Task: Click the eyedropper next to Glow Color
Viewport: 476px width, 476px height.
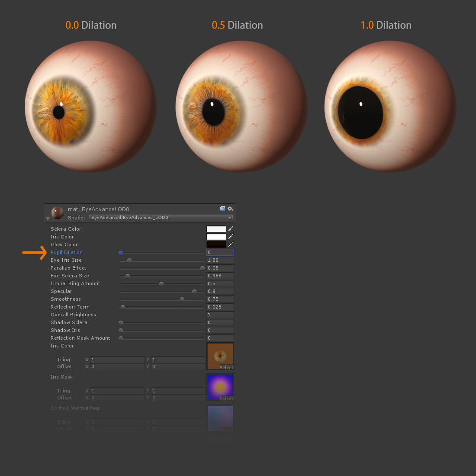Action: pyautogui.click(x=231, y=244)
